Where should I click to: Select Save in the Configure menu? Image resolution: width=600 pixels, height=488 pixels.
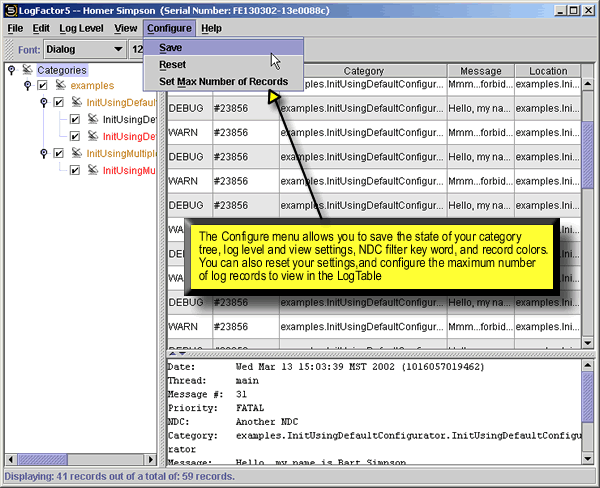pyautogui.click(x=170, y=47)
